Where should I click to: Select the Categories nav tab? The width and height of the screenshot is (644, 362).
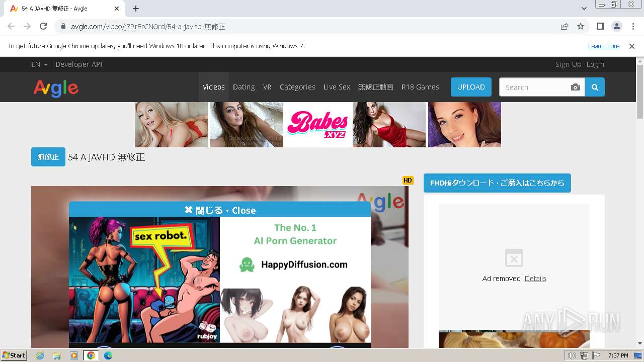297,87
